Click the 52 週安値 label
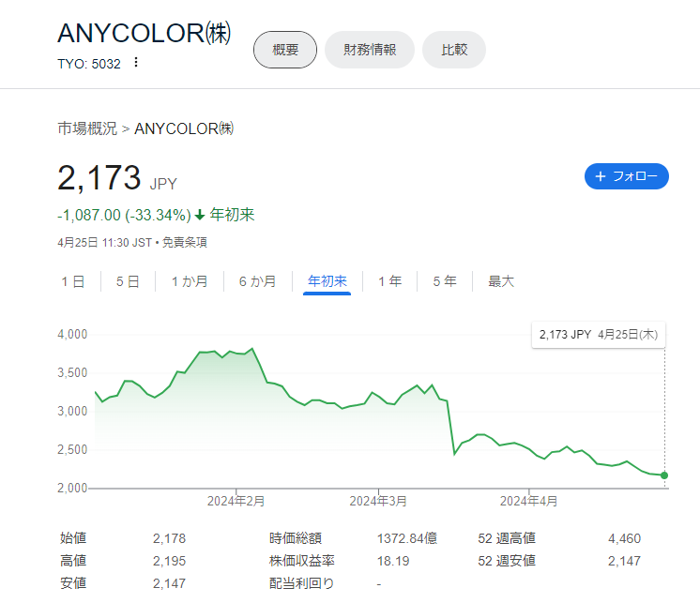Screen dimensions: 700x603 (x=507, y=561)
